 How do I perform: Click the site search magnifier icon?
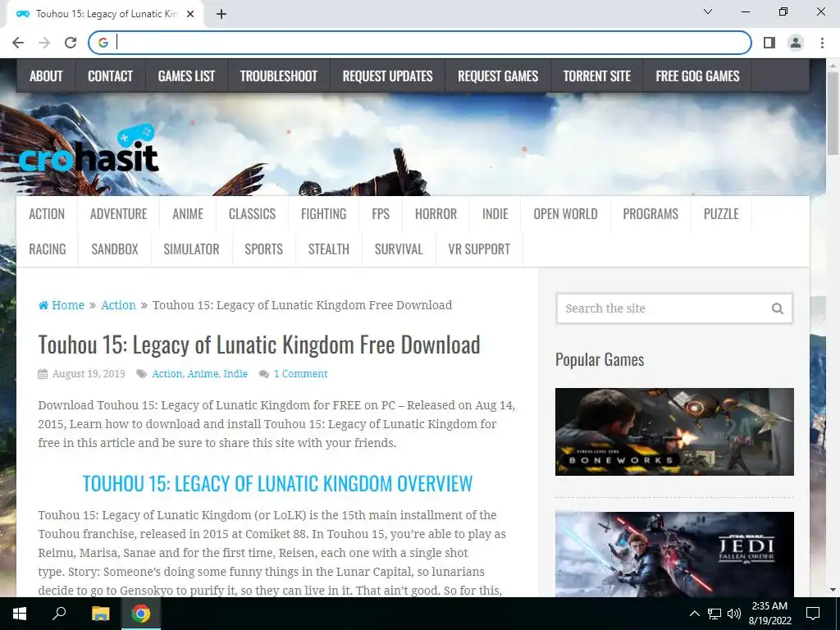[x=778, y=308]
